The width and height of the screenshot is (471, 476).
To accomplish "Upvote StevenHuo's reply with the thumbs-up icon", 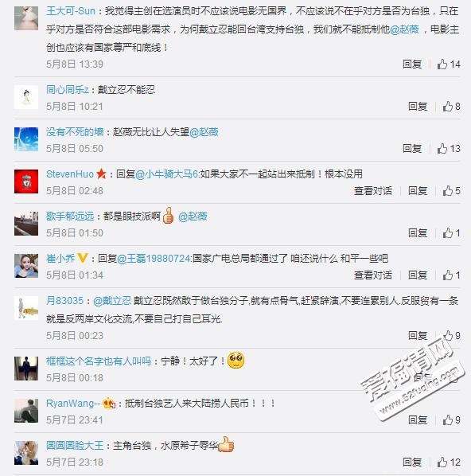I will pos(451,191).
